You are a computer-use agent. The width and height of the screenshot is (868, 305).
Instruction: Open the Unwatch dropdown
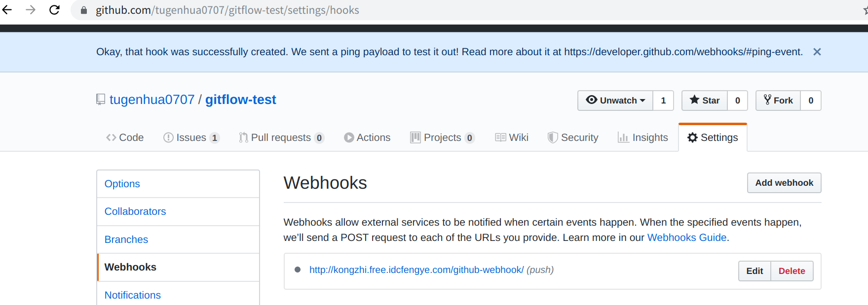pyautogui.click(x=615, y=101)
